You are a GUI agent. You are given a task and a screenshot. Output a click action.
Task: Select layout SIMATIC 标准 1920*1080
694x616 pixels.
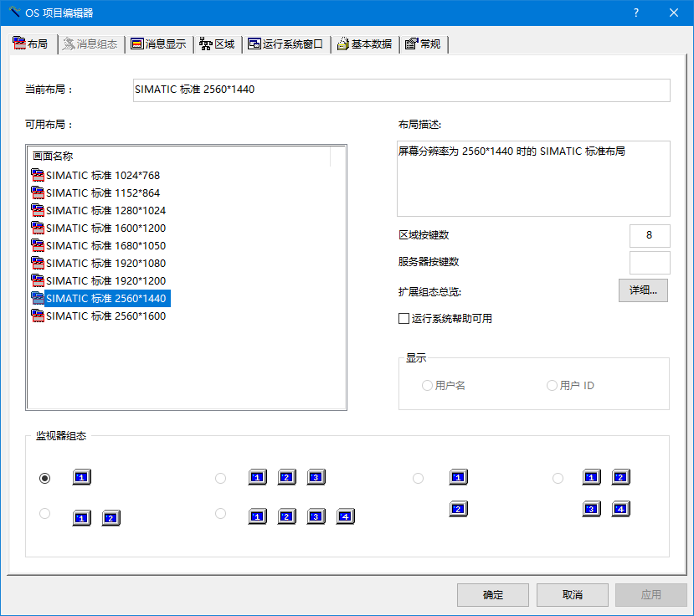pyautogui.click(x=105, y=264)
